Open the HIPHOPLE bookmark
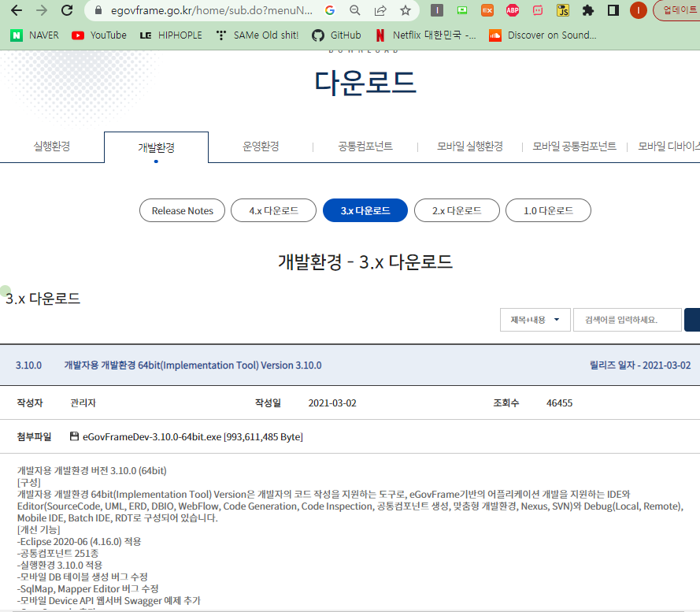 (171, 35)
